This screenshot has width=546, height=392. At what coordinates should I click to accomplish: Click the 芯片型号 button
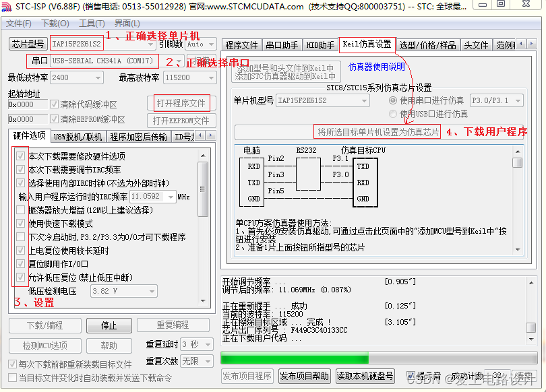pyautogui.click(x=28, y=44)
